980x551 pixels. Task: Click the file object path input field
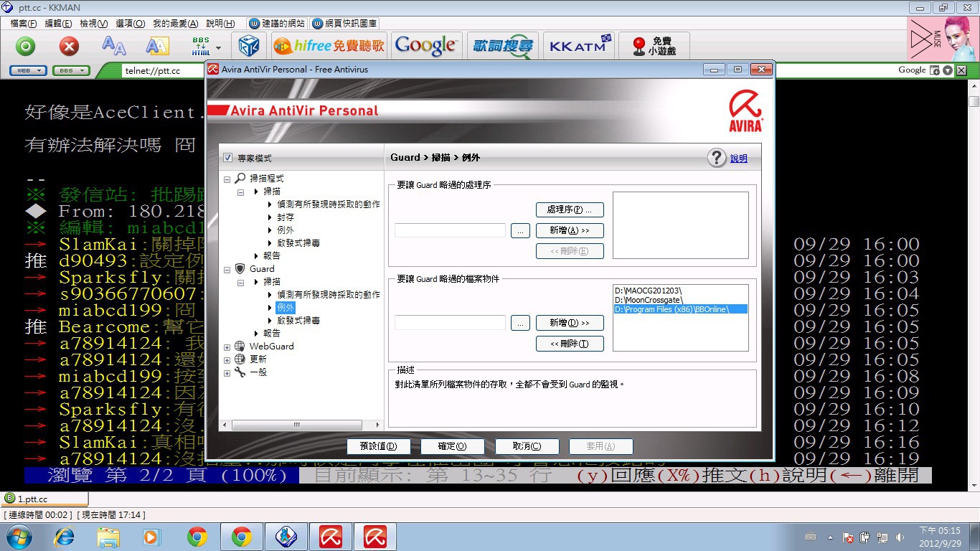[451, 323]
